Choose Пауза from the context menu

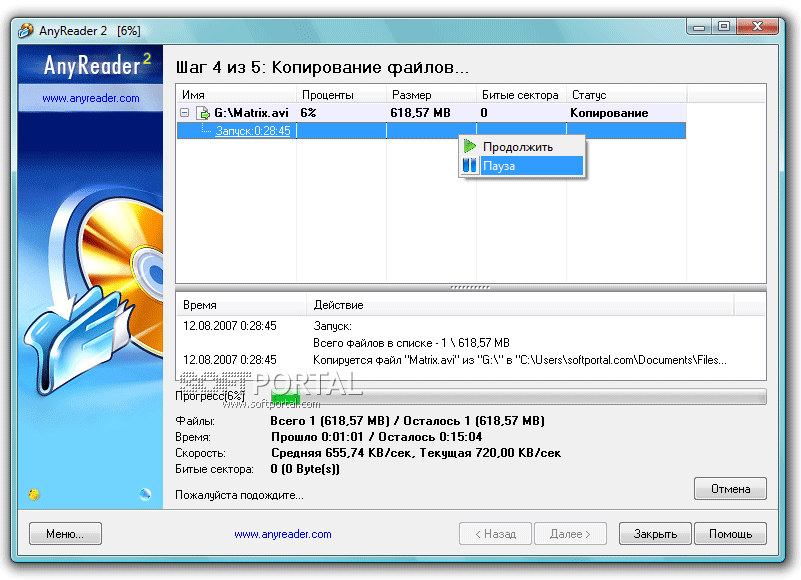(499, 166)
